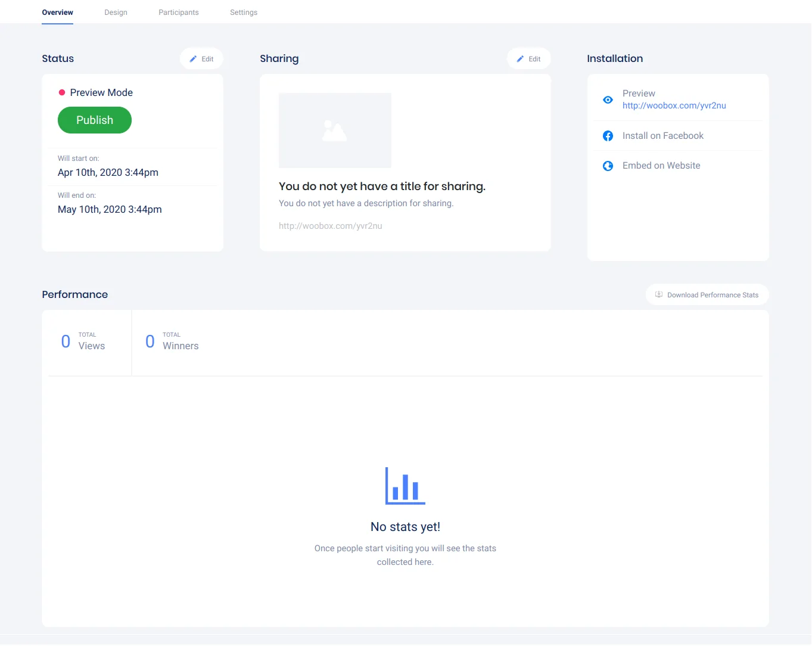Click the eye icon next to Preview
This screenshot has height=646, width=812.
tap(608, 100)
